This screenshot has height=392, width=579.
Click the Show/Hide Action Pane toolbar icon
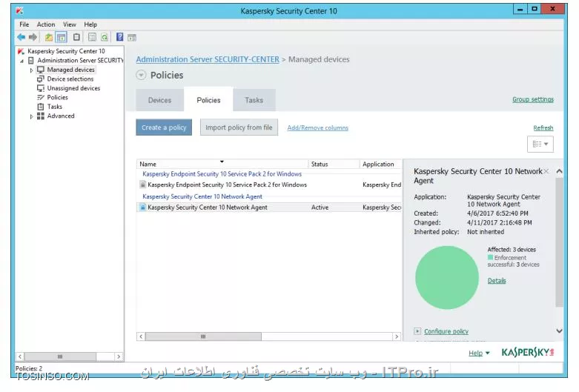132,38
